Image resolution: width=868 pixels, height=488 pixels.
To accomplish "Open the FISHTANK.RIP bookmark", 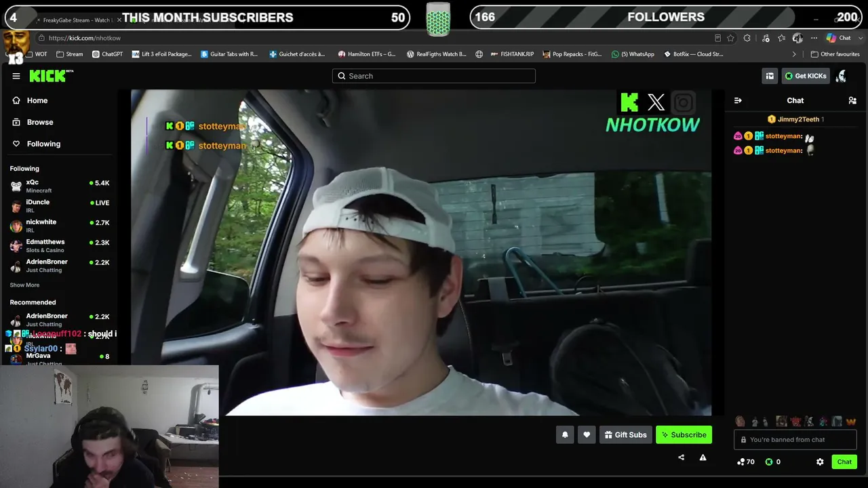I will tap(512, 54).
